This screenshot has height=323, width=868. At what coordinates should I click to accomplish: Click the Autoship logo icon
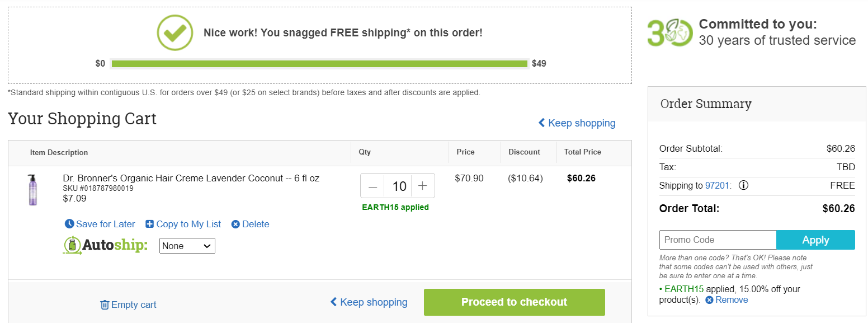72,245
